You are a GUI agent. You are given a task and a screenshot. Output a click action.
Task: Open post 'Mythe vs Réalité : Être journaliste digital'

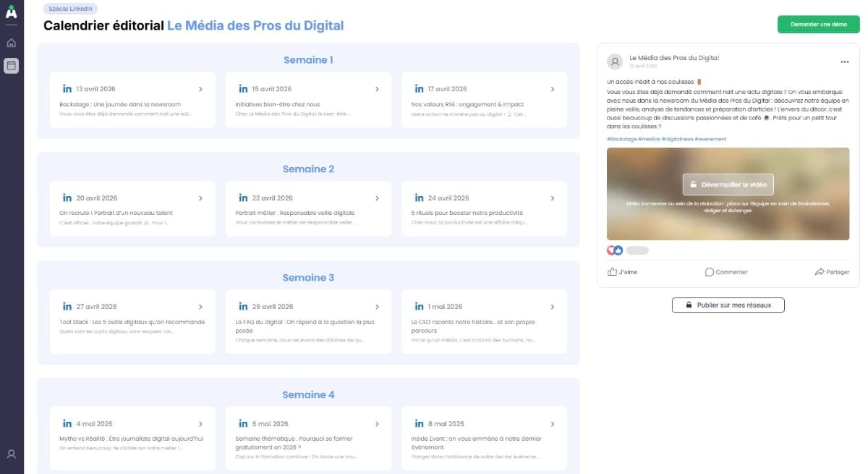click(x=131, y=439)
